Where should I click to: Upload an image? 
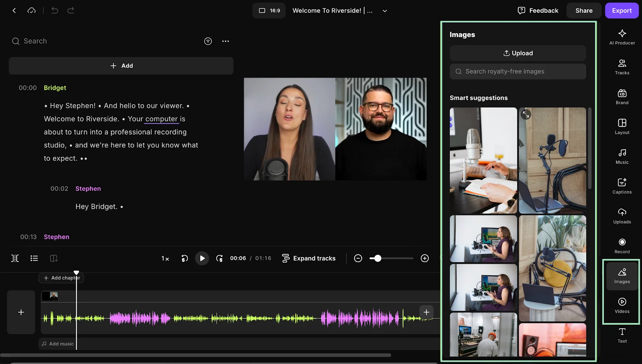pos(517,53)
